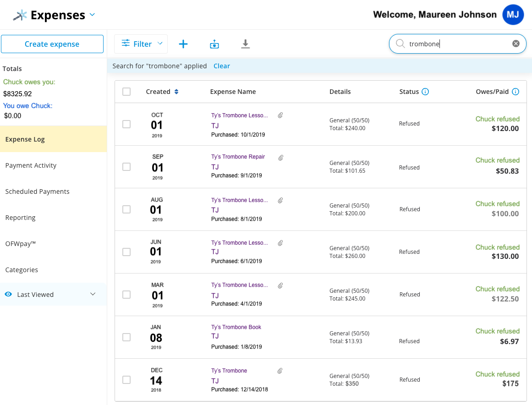
Task: Check the Dec 14 2018 expense row
Action: [x=126, y=379]
